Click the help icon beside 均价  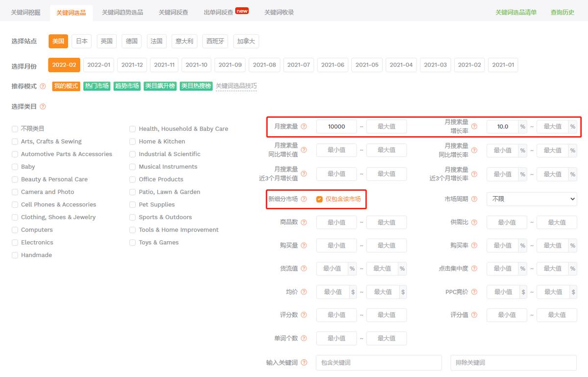pyautogui.click(x=304, y=292)
